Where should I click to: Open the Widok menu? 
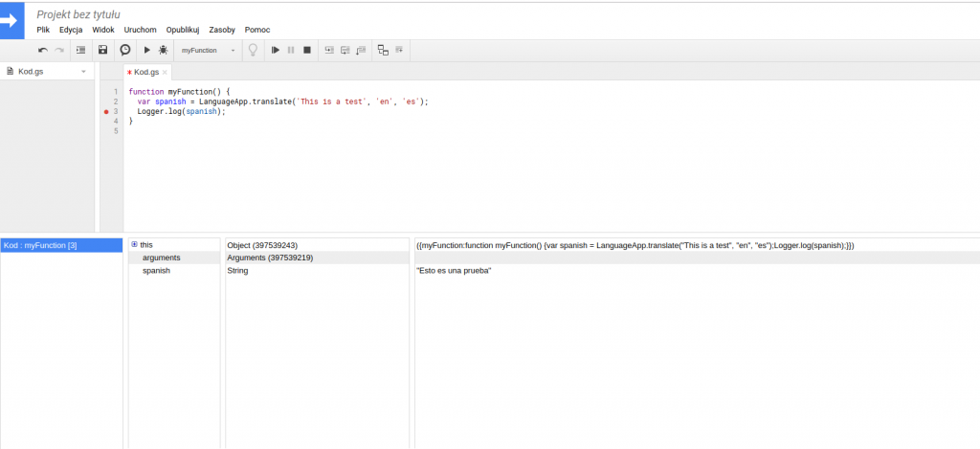pyautogui.click(x=103, y=30)
